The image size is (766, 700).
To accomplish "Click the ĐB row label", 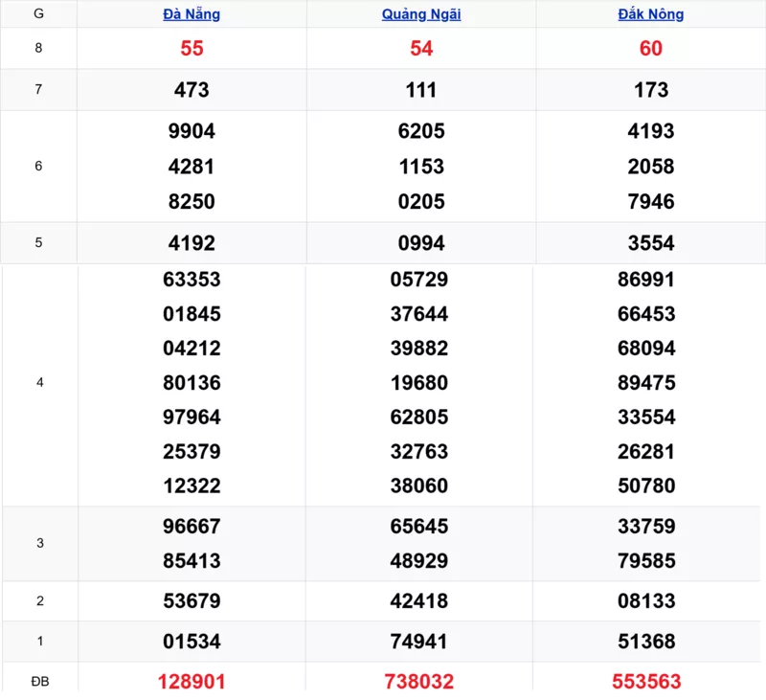I will [39, 681].
